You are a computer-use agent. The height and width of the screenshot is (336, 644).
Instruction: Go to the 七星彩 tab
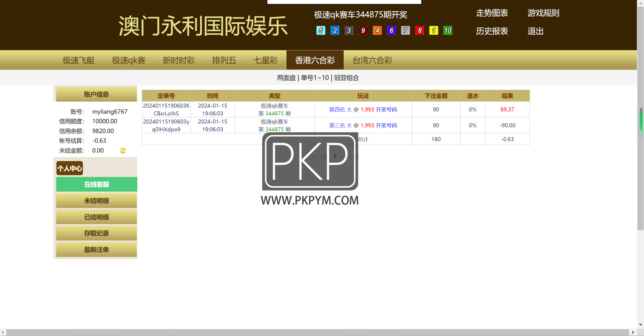(x=266, y=60)
